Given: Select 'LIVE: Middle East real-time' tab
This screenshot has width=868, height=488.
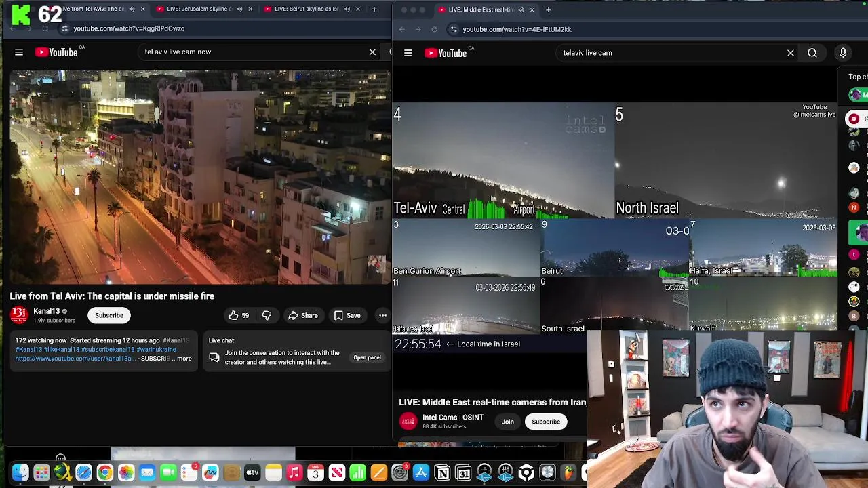Looking at the screenshot, I should (486, 9).
